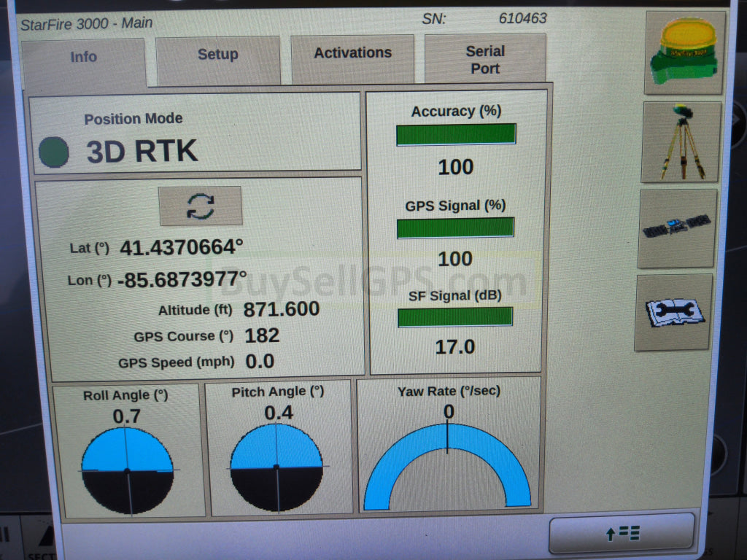Click the SN: label

point(434,19)
